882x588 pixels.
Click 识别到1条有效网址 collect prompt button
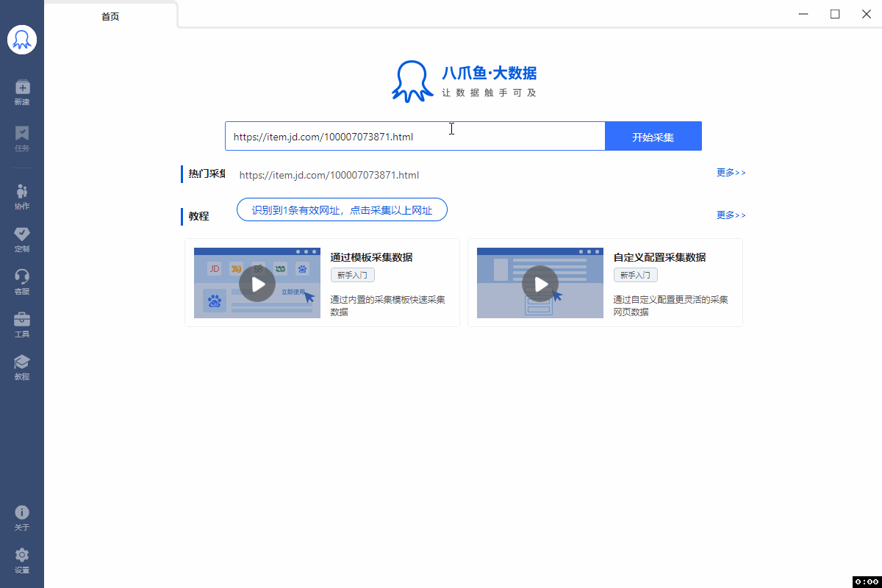coord(342,210)
